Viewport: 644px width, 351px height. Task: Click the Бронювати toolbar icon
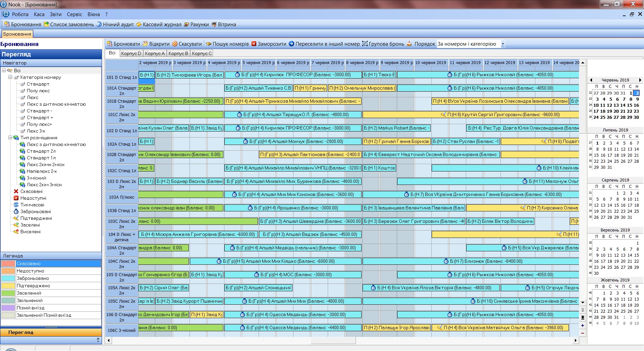pos(110,44)
